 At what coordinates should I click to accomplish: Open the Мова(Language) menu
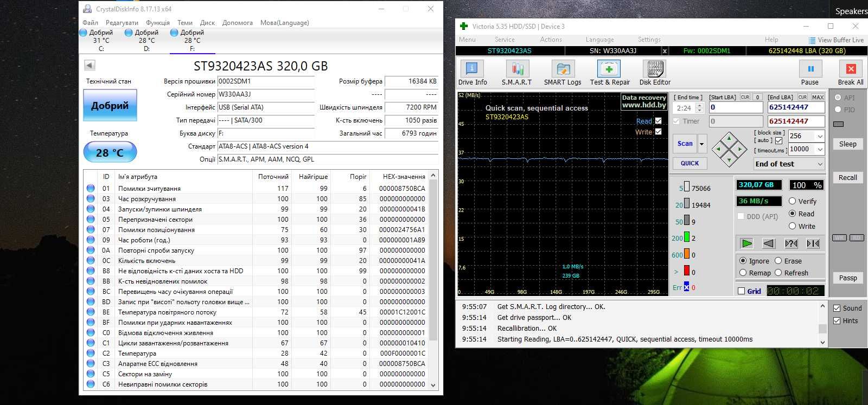285,23
